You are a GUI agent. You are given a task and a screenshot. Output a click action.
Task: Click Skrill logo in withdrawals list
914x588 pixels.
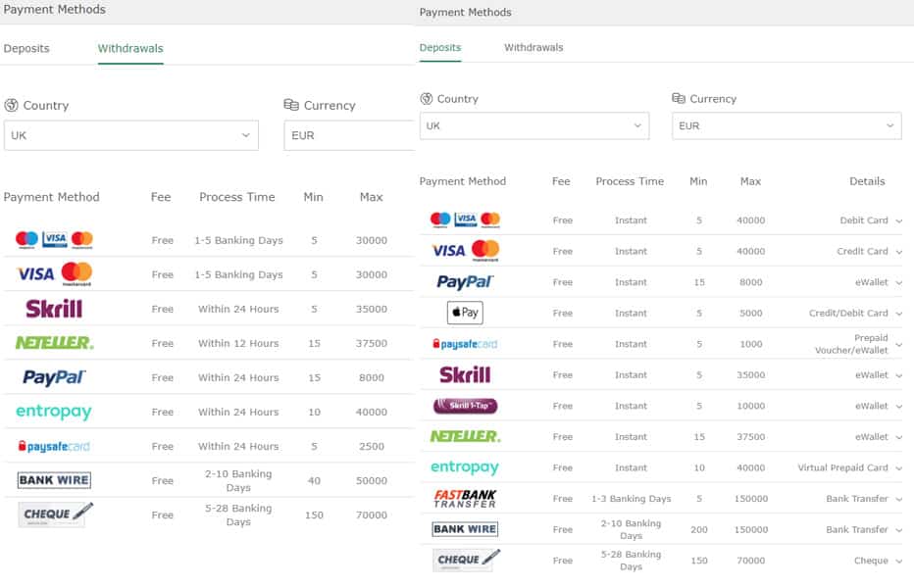[54, 309]
